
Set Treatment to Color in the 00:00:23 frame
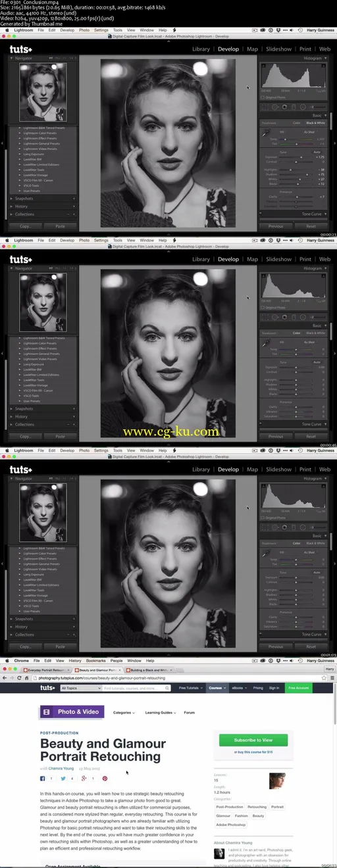coord(296,123)
